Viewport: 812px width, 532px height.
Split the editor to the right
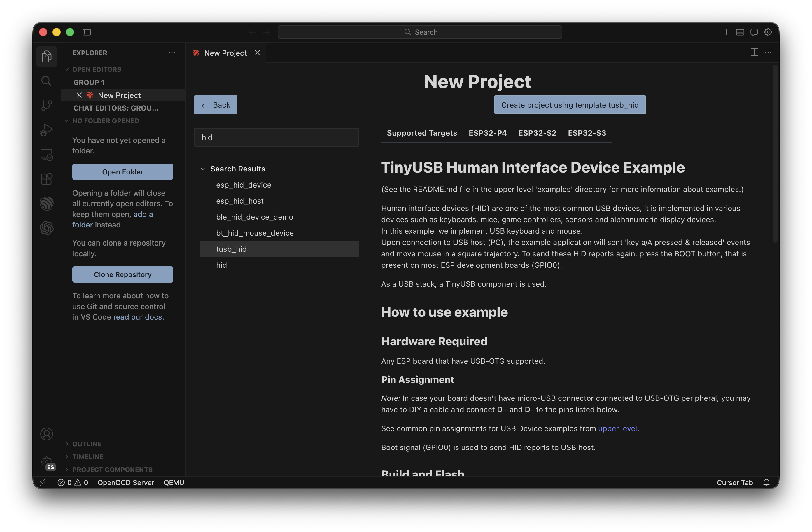pyautogui.click(x=754, y=52)
